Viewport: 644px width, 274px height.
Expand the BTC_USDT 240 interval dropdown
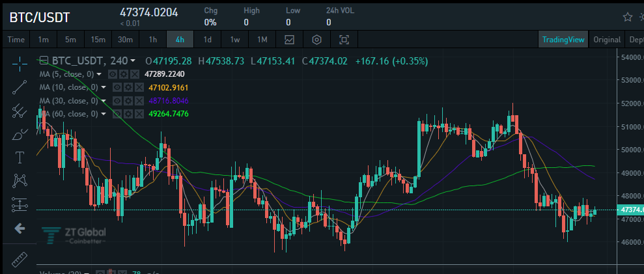pos(133,61)
